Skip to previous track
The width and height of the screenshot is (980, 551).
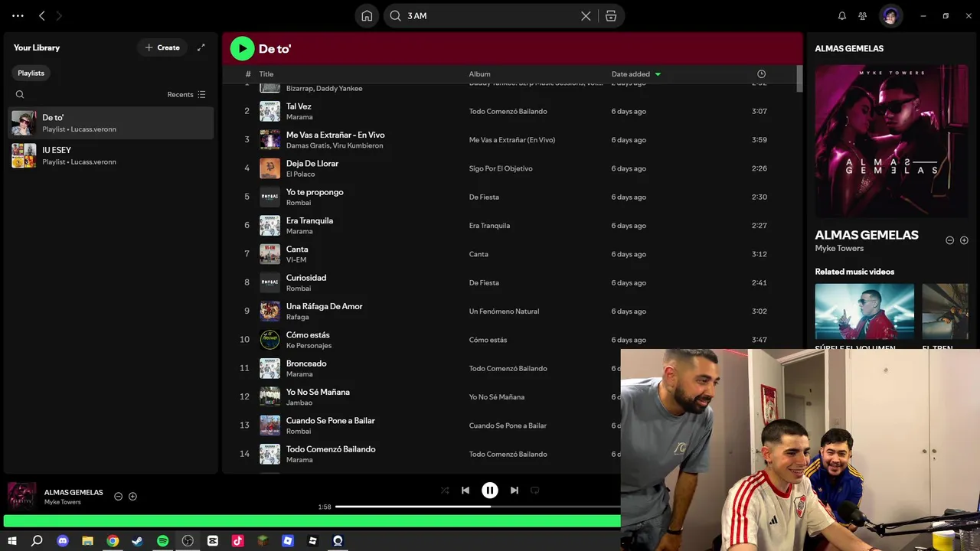coord(465,491)
